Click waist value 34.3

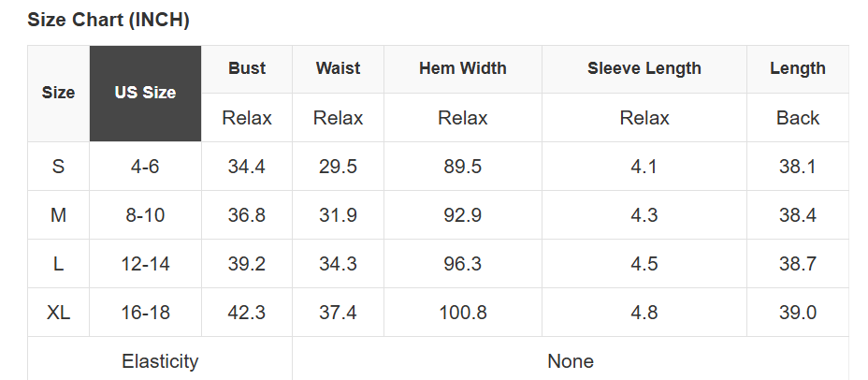coord(338,264)
